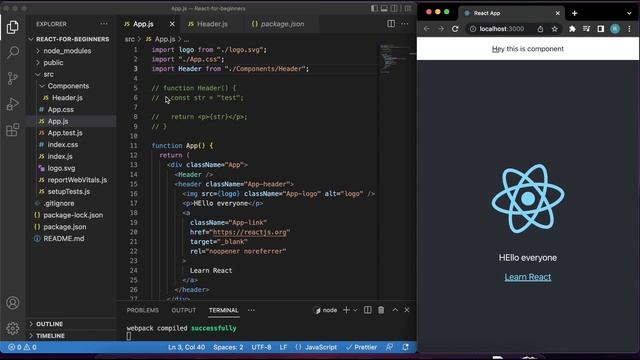Go forward in Chrome browser
The height and width of the screenshot is (360, 640).
[x=441, y=29]
